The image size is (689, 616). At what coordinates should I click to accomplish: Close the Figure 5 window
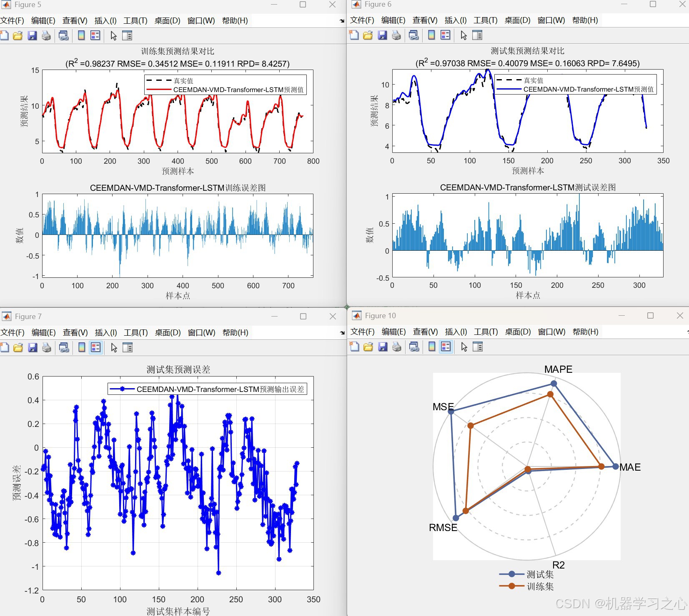[332, 5]
